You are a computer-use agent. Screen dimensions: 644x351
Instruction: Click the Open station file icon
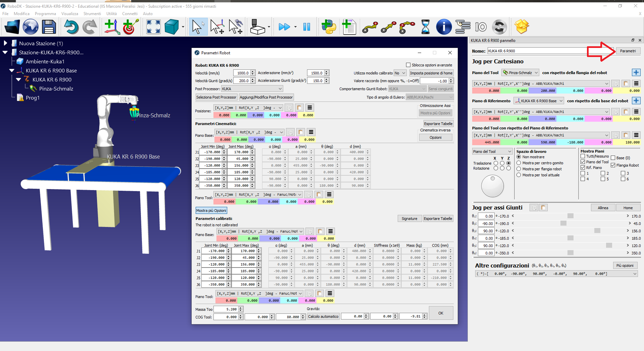12,27
